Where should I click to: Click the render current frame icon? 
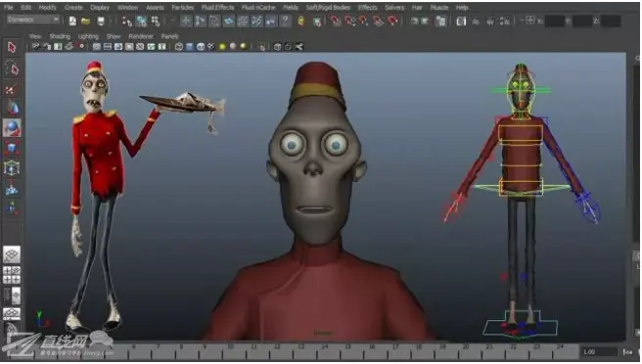coord(476,21)
